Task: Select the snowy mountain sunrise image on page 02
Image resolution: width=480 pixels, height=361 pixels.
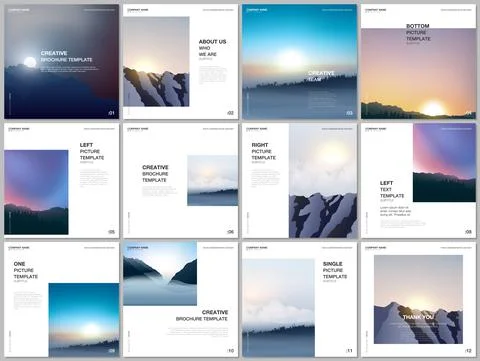Action: pos(156,62)
